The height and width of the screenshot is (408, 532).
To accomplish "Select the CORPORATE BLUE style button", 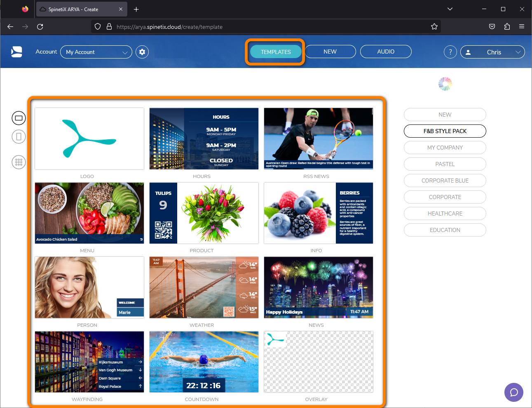I will coord(445,181).
